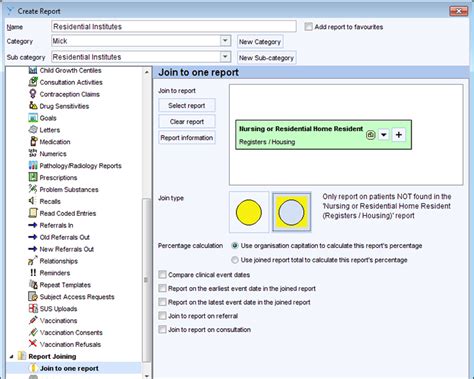The width and height of the screenshot is (474, 379).
Task: Click the plus icon on Nursing report box
Action: point(399,135)
